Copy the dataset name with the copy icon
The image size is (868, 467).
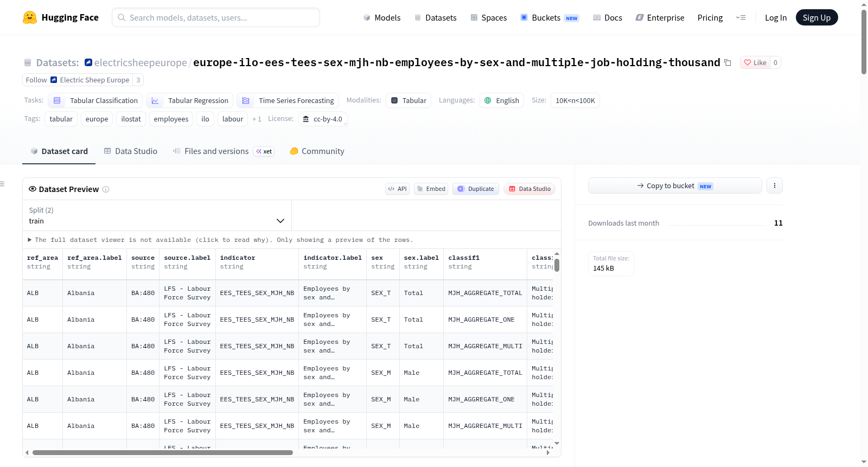click(x=727, y=63)
